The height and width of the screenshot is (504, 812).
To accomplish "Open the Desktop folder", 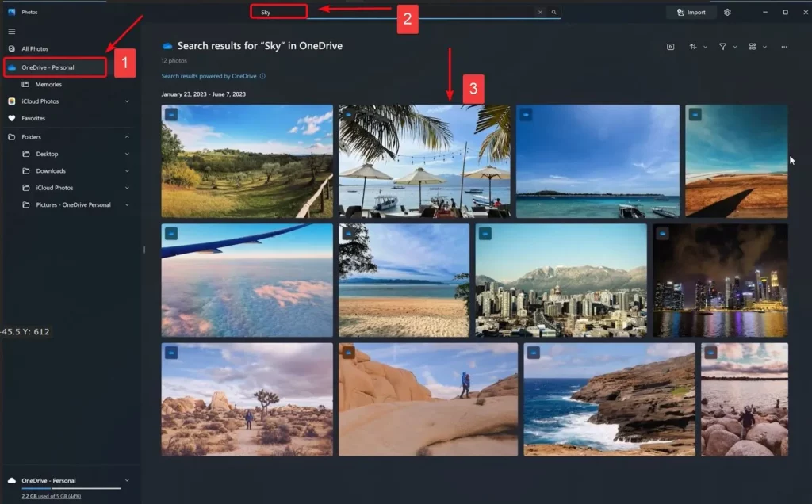I will click(x=47, y=154).
